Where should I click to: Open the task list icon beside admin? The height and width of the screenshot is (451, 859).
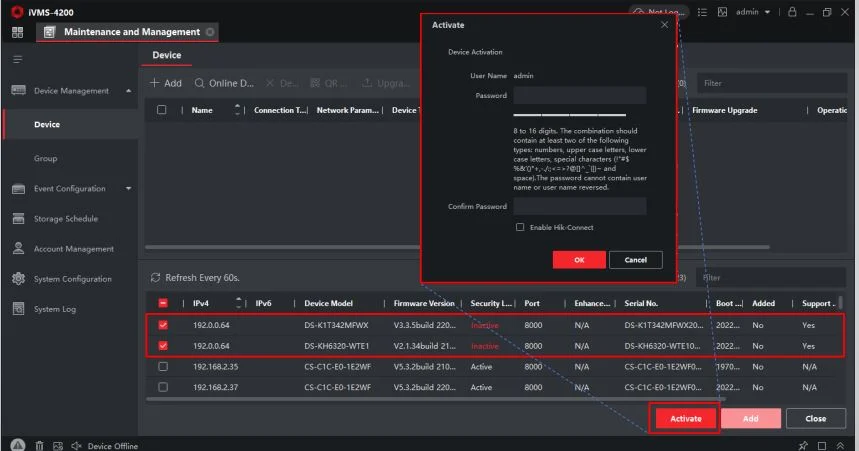pos(702,12)
